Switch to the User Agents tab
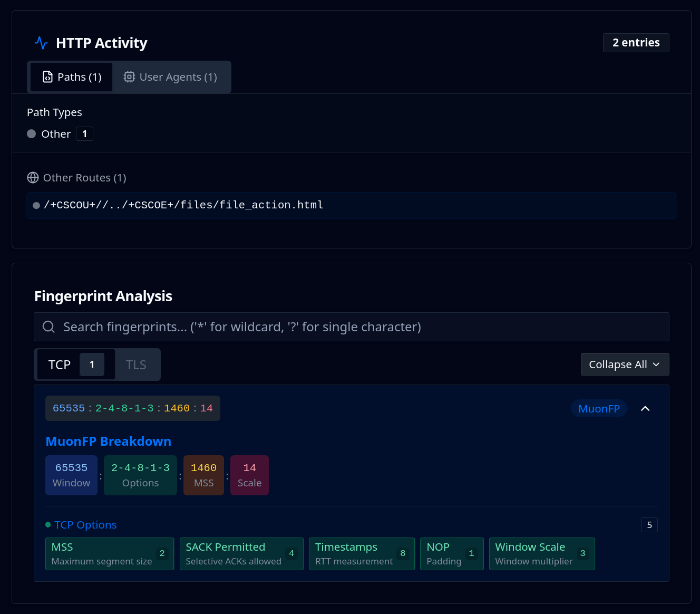This screenshot has height=614, width=700. click(x=172, y=76)
